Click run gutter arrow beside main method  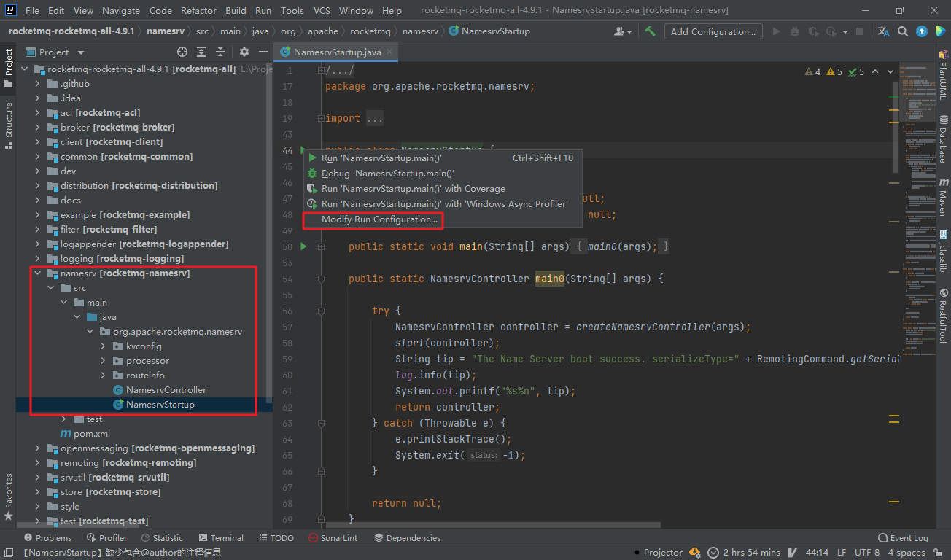tap(304, 246)
